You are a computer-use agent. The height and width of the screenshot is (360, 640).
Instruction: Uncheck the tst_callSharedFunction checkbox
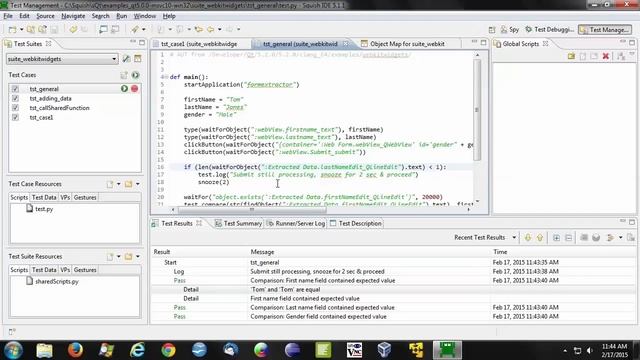click(x=15, y=108)
